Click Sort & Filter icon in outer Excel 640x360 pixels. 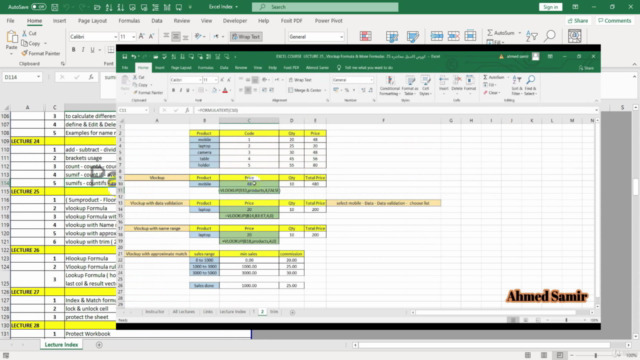tap(532, 36)
